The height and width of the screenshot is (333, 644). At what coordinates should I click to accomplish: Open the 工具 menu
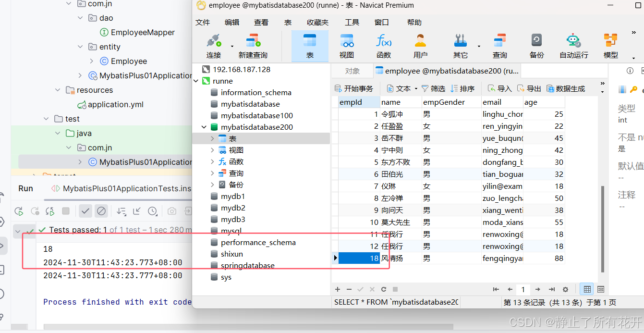tap(352, 22)
